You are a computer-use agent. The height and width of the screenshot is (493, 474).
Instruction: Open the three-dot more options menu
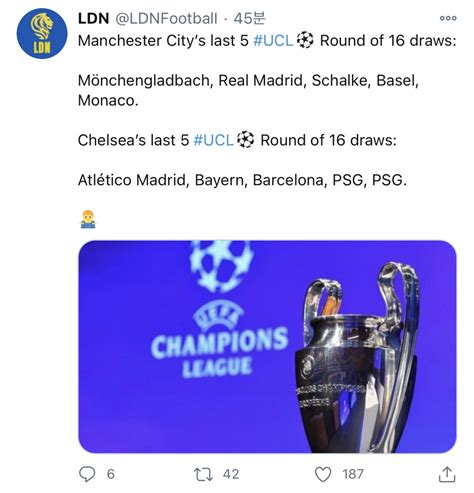448,18
